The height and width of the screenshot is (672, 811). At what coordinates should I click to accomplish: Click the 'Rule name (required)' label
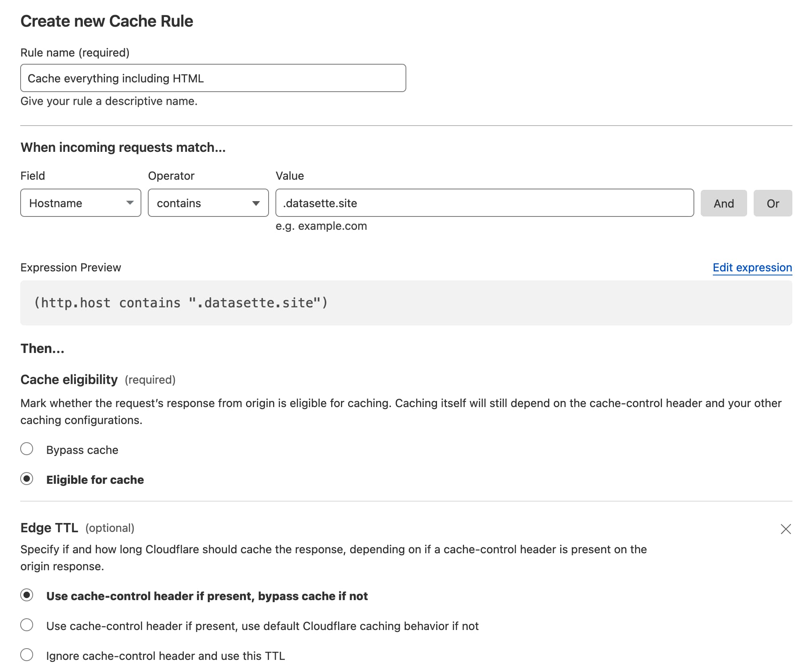[x=75, y=52]
